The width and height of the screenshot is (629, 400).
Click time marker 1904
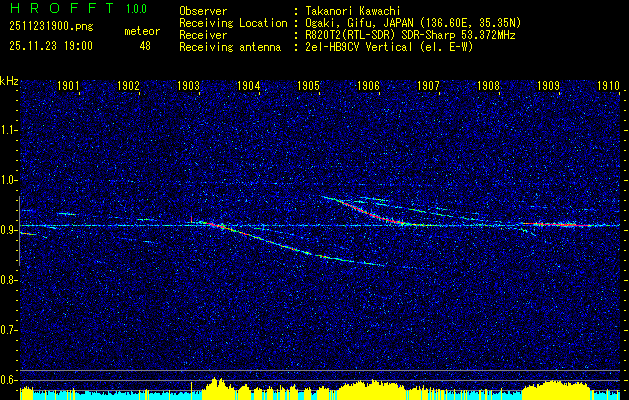pos(248,85)
